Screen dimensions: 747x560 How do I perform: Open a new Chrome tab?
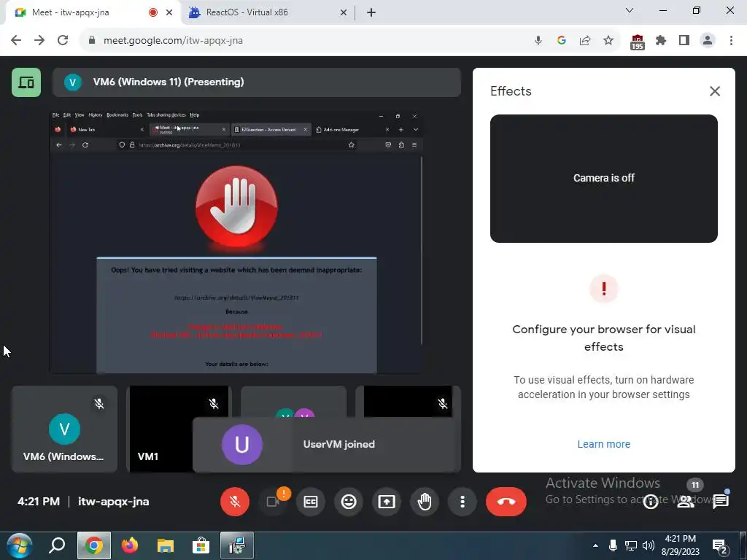pyautogui.click(x=371, y=12)
